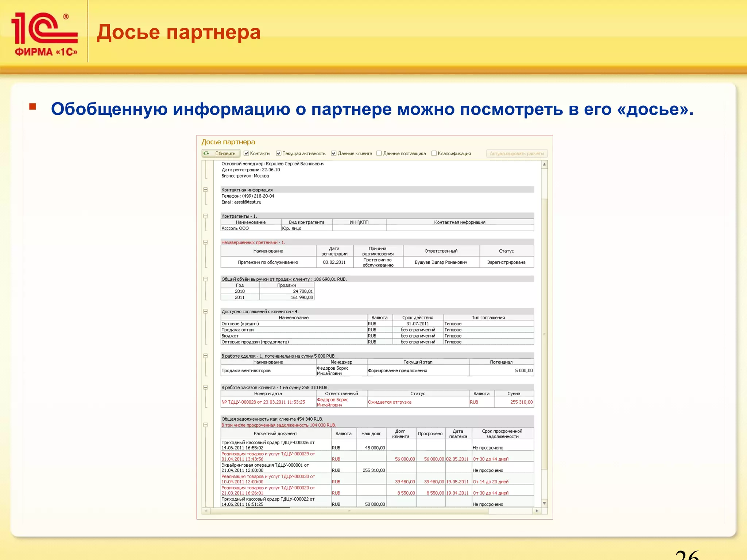Click the vertical scrollbar up arrow
This screenshot has width=747, height=560.
click(x=544, y=164)
